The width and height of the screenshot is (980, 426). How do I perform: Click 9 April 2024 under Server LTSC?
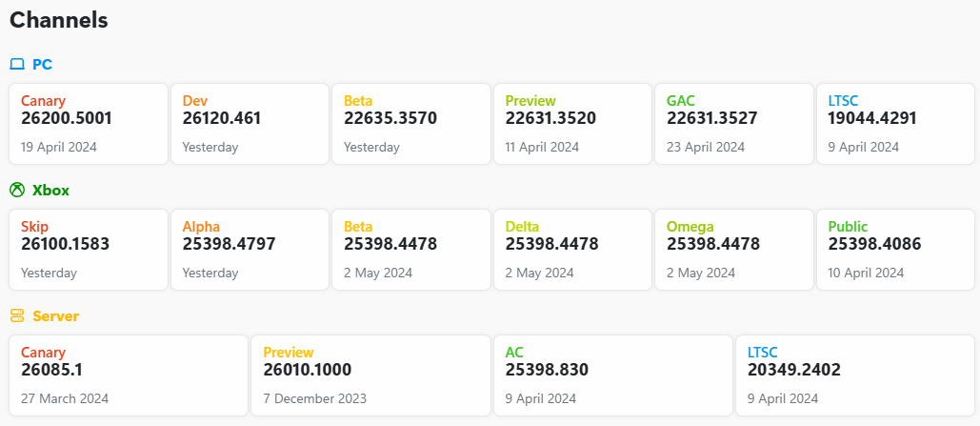[783, 398]
